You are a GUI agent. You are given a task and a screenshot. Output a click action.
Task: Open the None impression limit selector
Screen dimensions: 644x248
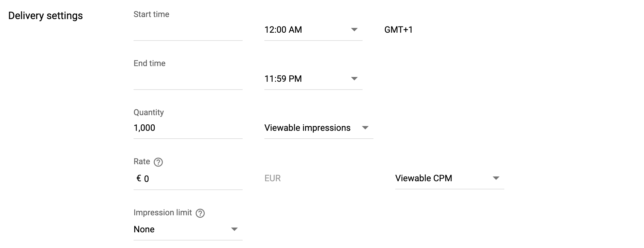pyautogui.click(x=188, y=229)
